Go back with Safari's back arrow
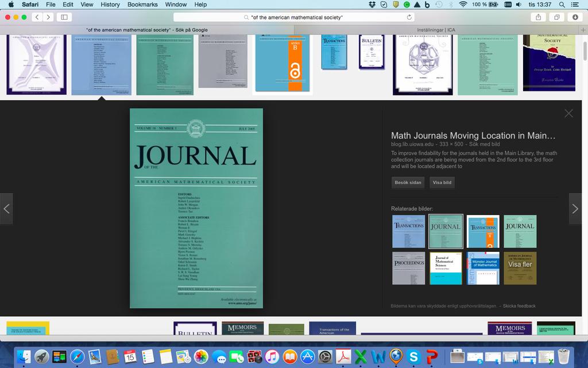Image resolution: width=588 pixels, height=368 pixels. tap(37, 17)
